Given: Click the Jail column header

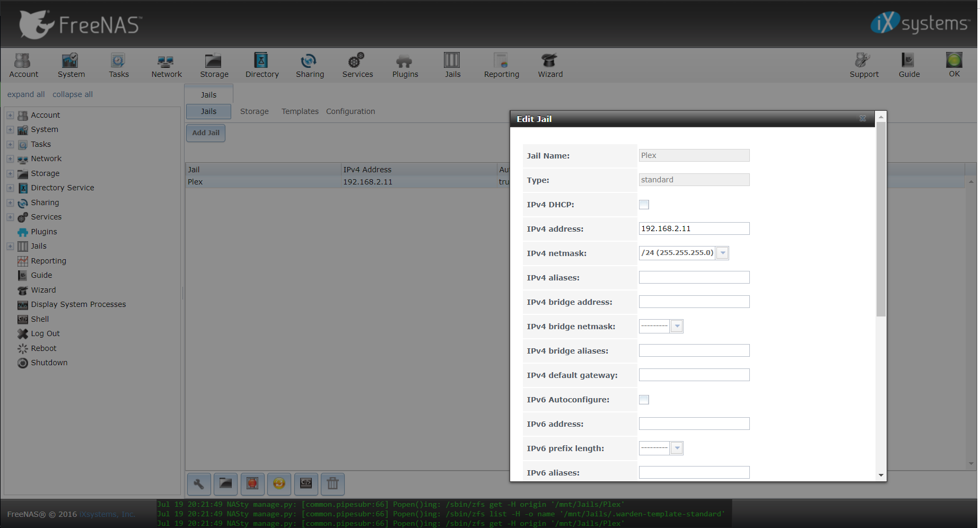Looking at the screenshot, I should [264, 170].
